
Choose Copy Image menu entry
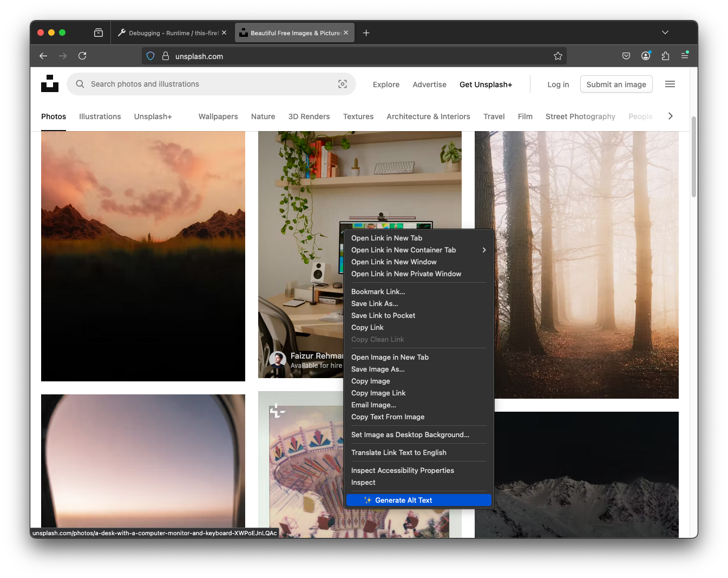(x=419, y=381)
